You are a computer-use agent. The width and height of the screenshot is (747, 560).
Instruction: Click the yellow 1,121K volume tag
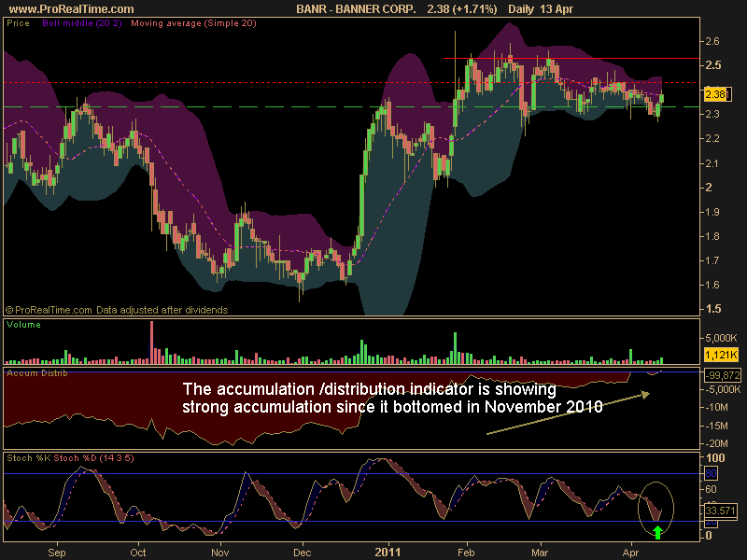(721, 355)
